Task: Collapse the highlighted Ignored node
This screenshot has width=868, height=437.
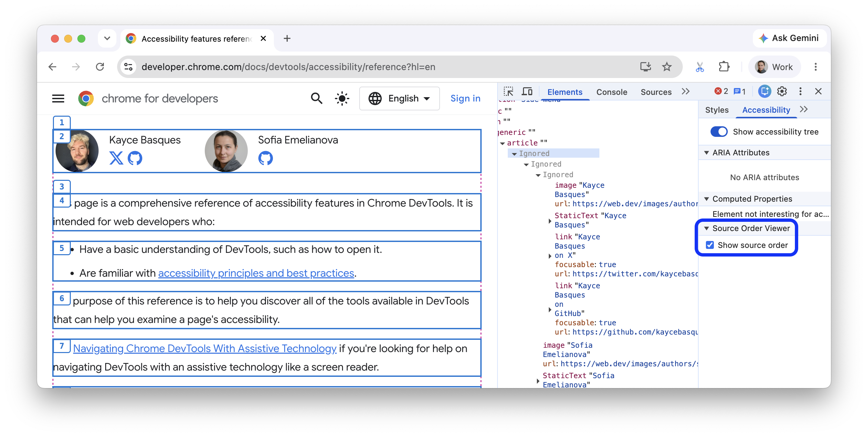Action: click(514, 153)
